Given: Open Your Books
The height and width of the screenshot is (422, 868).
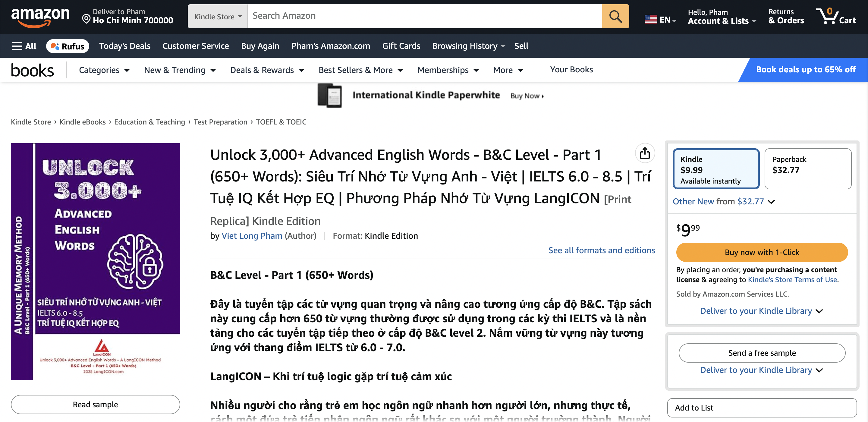Looking at the screenshot, I should tap(571, 69).
